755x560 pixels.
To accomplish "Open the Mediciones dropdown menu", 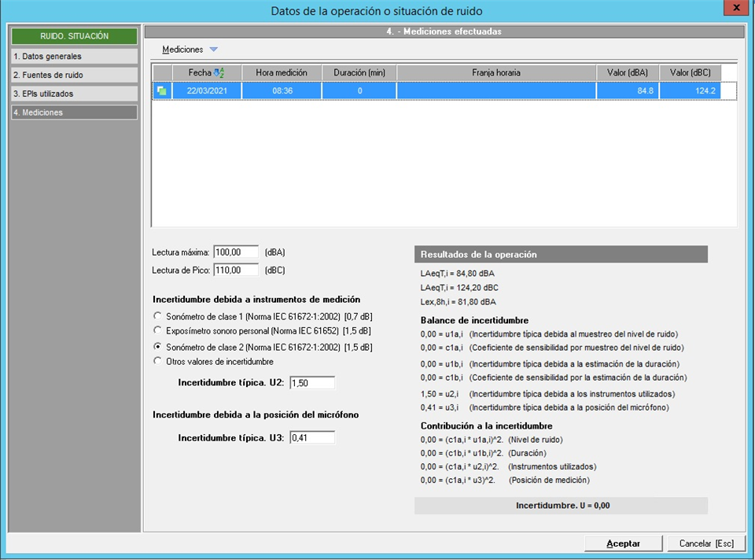I will tap(213, 50).
